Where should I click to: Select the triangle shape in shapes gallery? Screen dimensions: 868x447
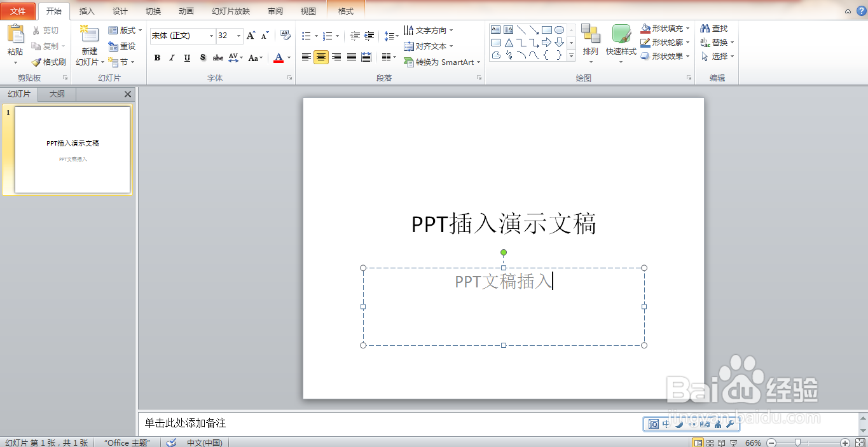(x=509, y=43)
